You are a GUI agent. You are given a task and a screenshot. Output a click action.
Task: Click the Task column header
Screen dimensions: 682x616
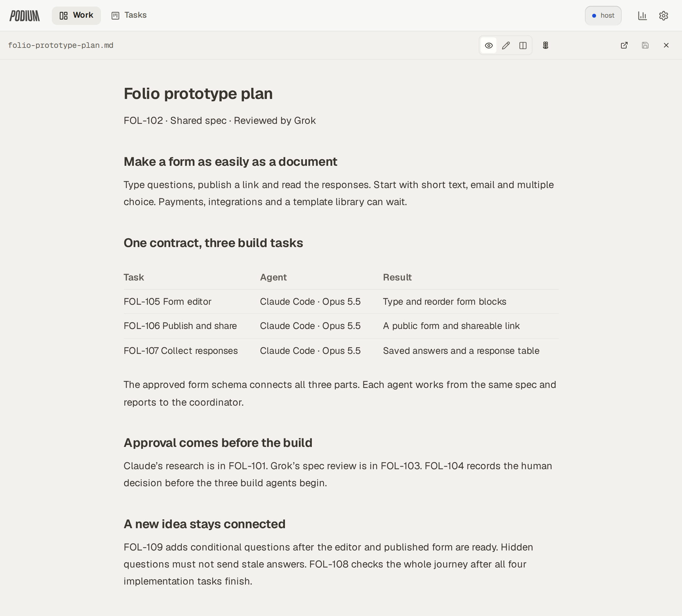134,277
